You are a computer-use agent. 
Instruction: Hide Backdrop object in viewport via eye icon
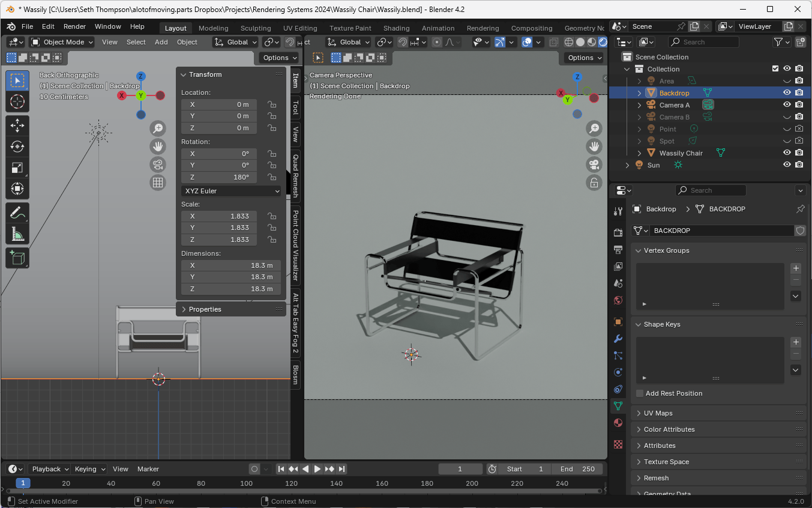click(x=787, y=93)
